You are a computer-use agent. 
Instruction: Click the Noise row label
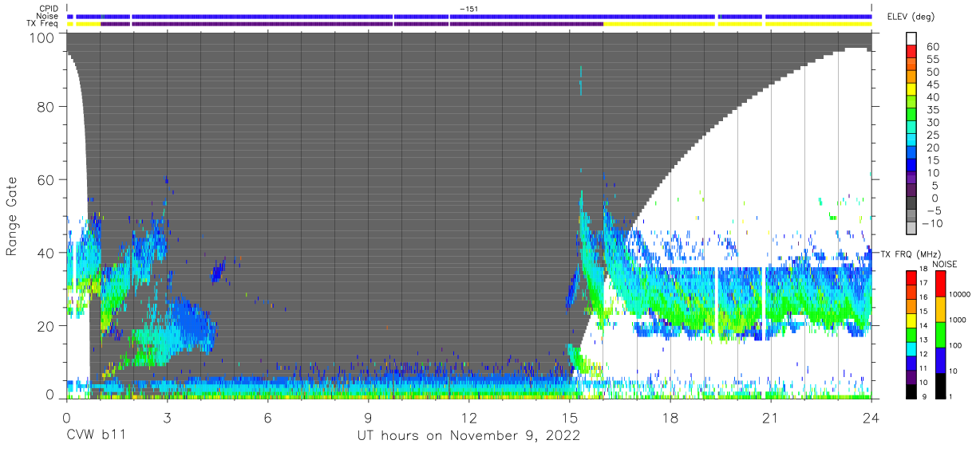48,16
